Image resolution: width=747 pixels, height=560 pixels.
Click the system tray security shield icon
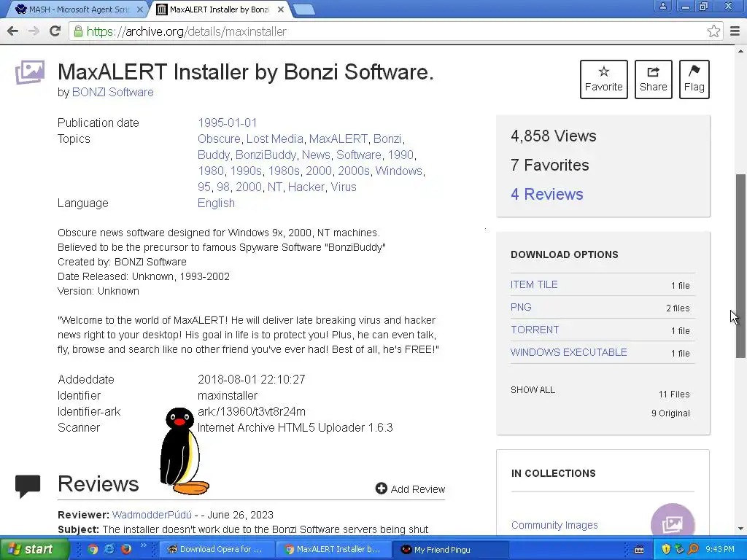tap(666, 549)
